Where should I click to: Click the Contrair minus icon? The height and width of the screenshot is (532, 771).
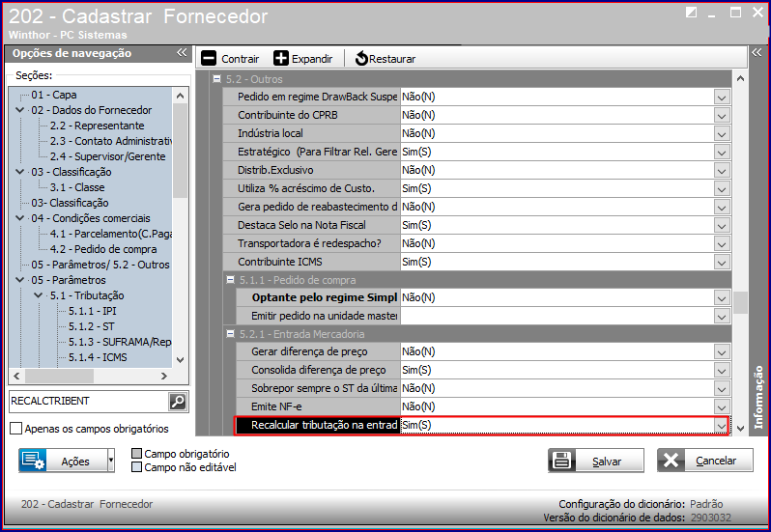pyautogui.click(x=209, y=59)
